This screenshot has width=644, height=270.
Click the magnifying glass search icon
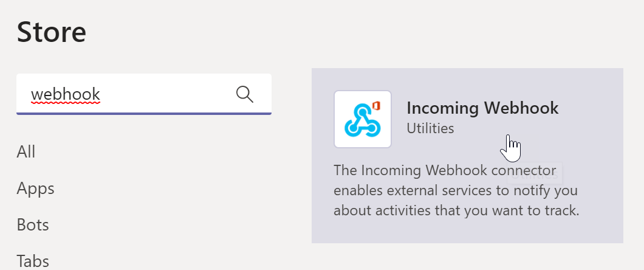[x=244, y=94]
